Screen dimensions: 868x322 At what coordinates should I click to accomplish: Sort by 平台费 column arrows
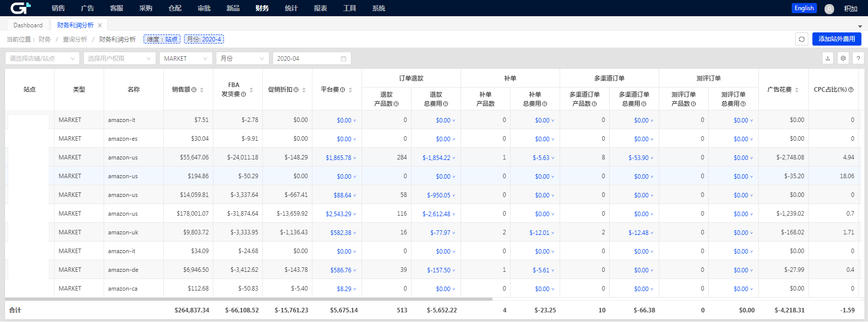350,90
